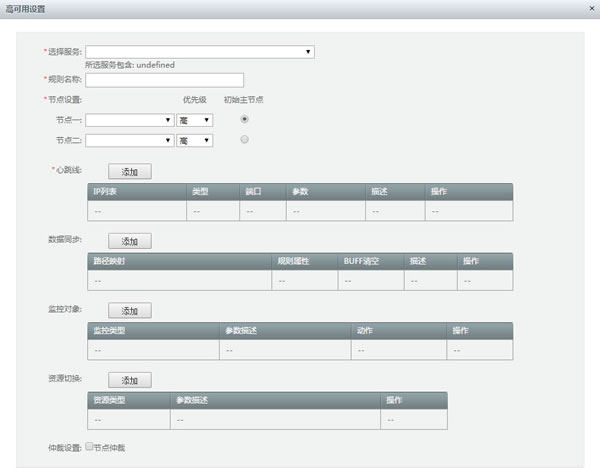
Task: Open the 选择服务 dropdown
Action: 200,51
